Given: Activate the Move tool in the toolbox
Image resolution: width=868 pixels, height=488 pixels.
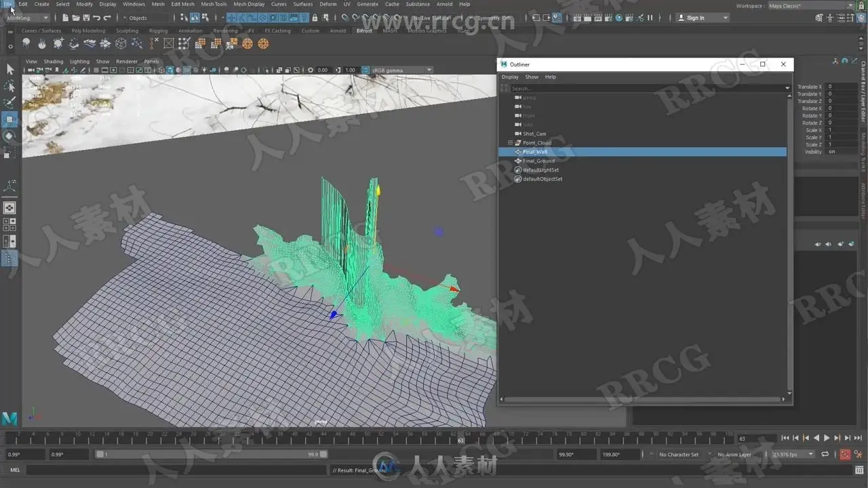Looking at the screenshot, I should [9, 120].
